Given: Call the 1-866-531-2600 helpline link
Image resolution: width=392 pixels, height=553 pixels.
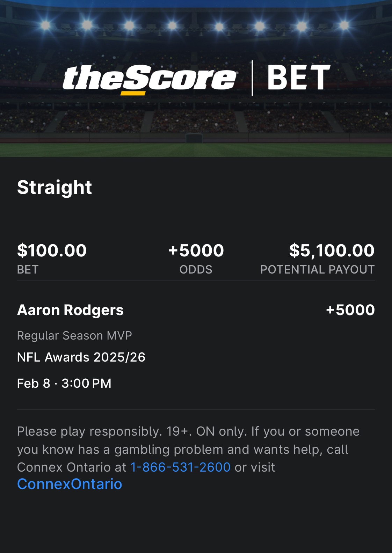Looking at the screenshot, I should (180, 467).
